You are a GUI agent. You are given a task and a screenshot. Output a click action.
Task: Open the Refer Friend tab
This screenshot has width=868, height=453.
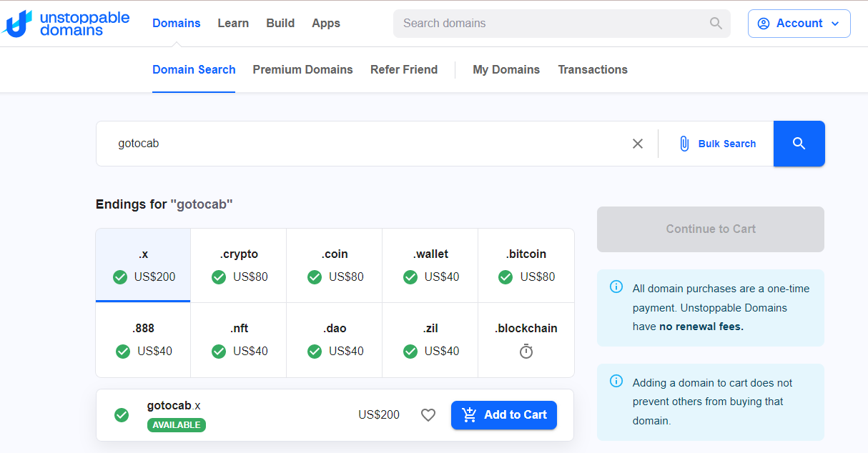pos(404,69)
